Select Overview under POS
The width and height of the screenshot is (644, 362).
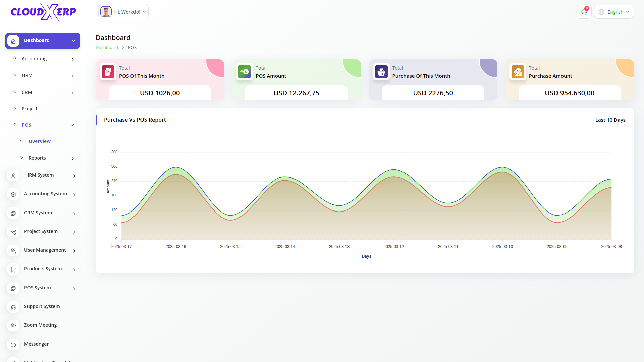click(40, 141)
